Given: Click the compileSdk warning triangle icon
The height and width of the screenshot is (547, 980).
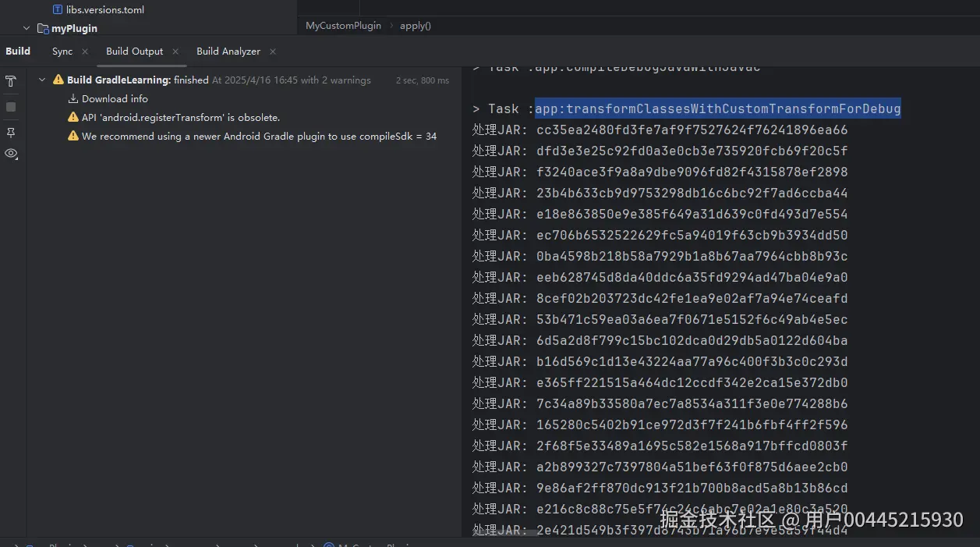Looking at the screenshot, I should pos(73,137).
